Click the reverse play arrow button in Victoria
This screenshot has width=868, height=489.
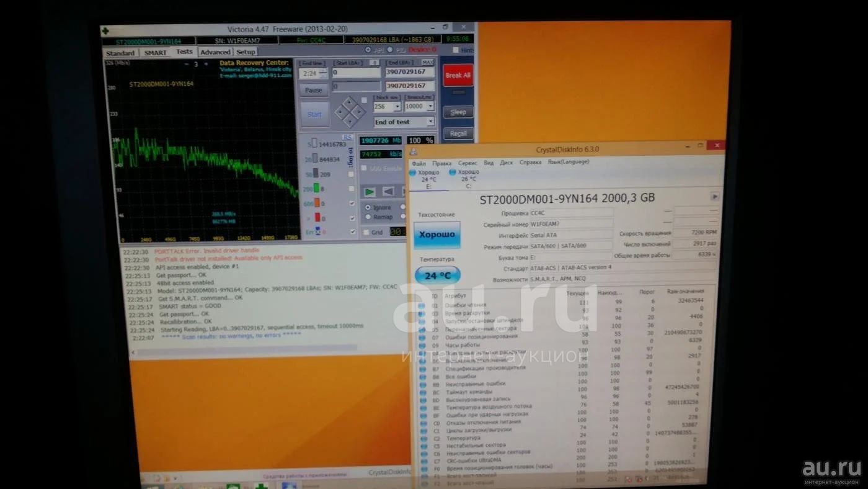click(389, 192)
